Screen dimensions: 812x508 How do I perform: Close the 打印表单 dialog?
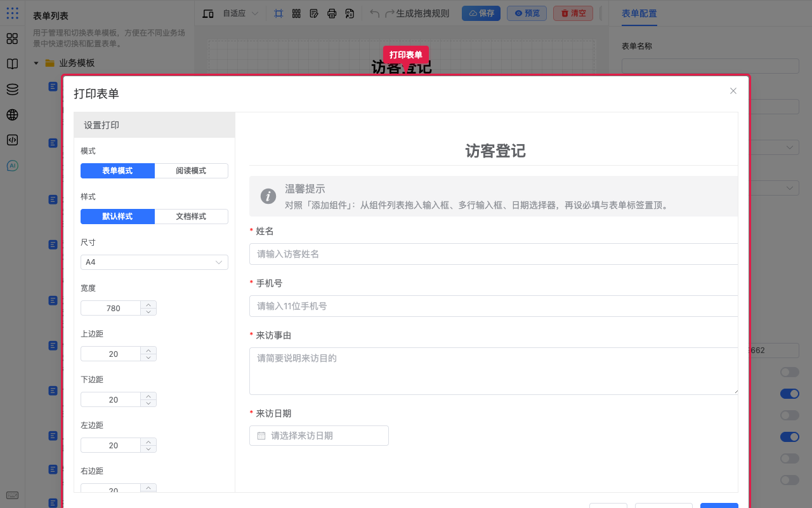(733, 91)
